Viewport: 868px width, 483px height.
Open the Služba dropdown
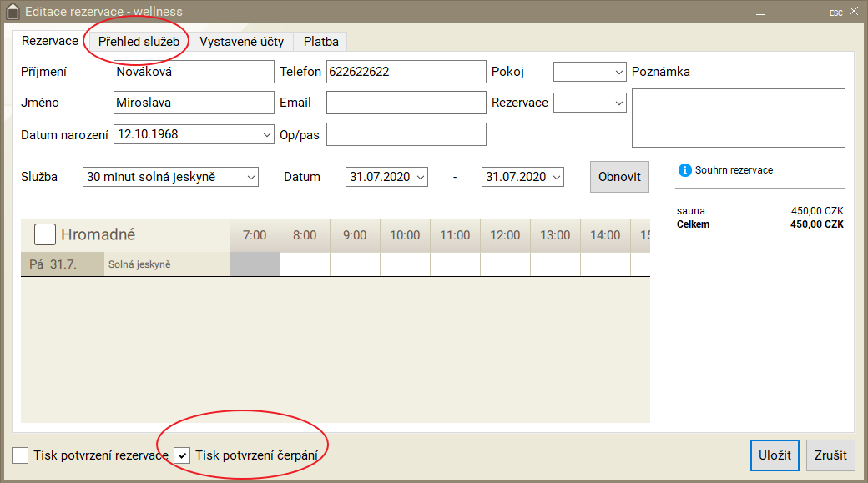tap(171, 177)
